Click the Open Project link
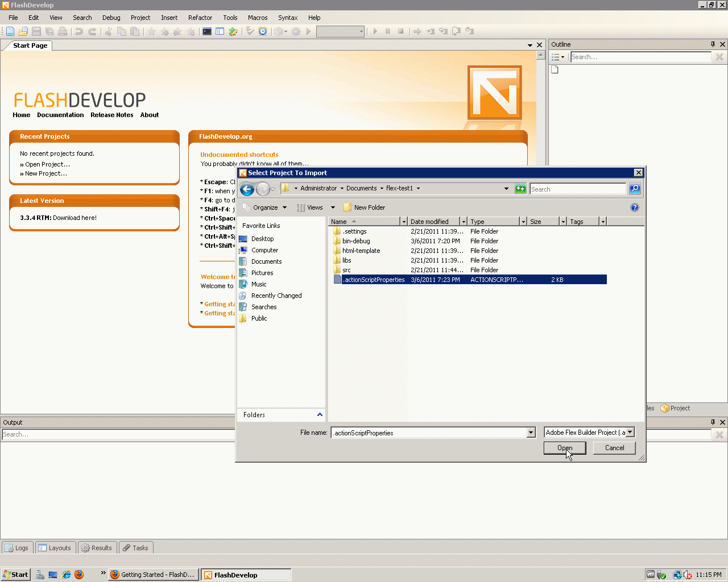This screenshot has width=728, height=582. click(47, 164)
